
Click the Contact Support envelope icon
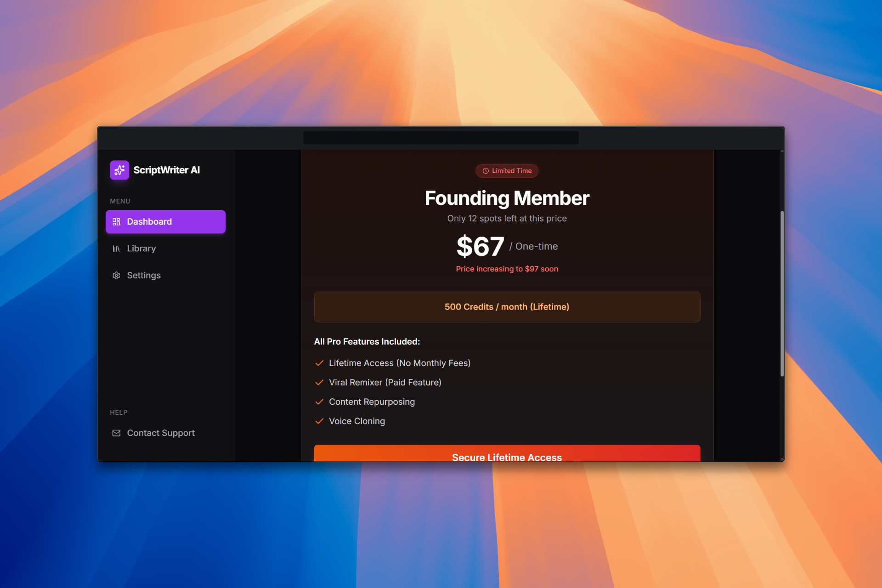click(x=116, y=433)
